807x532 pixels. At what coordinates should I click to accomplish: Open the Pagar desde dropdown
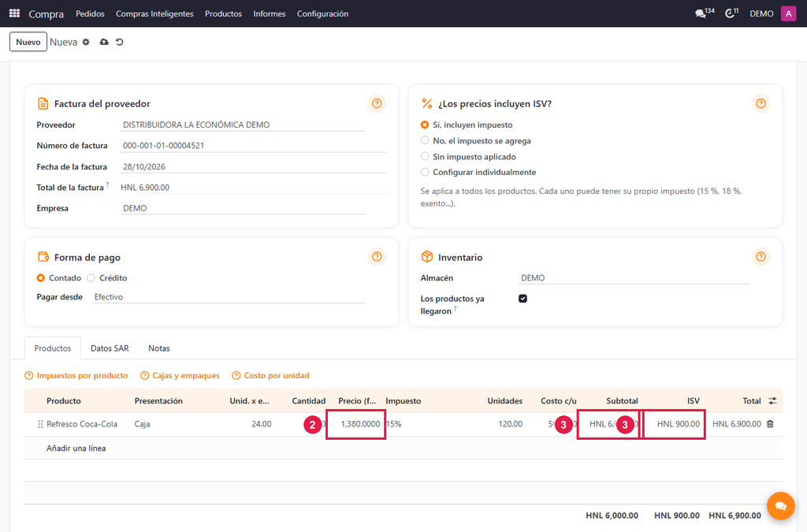tap(229, 297)
